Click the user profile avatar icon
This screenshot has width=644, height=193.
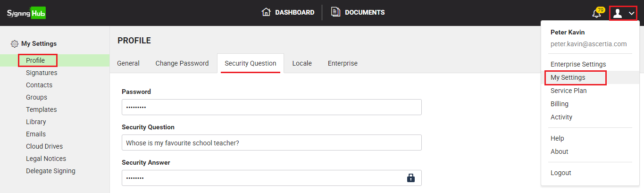pyautogui.click(x=617, y=13)
